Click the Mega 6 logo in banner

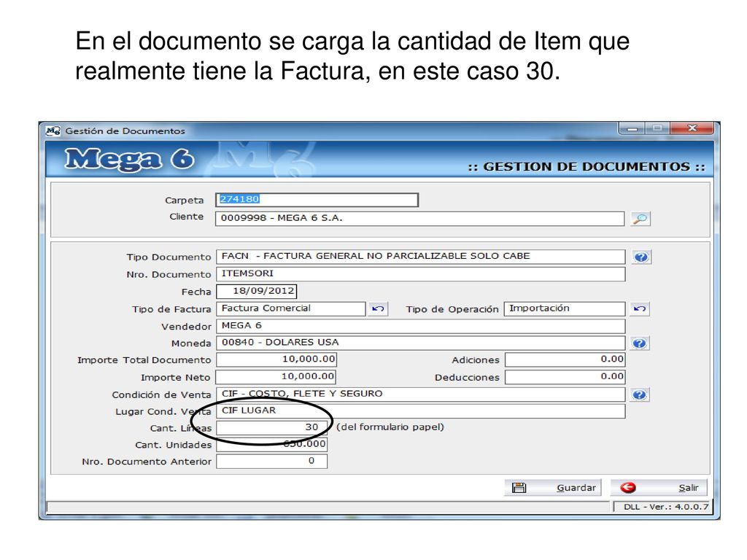point(129,159)
